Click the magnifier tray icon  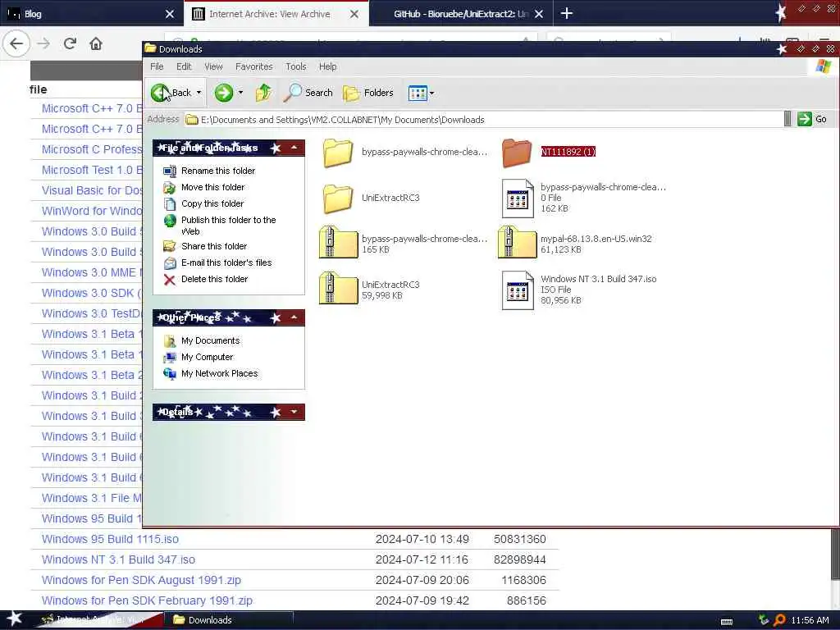pos(779,620)
